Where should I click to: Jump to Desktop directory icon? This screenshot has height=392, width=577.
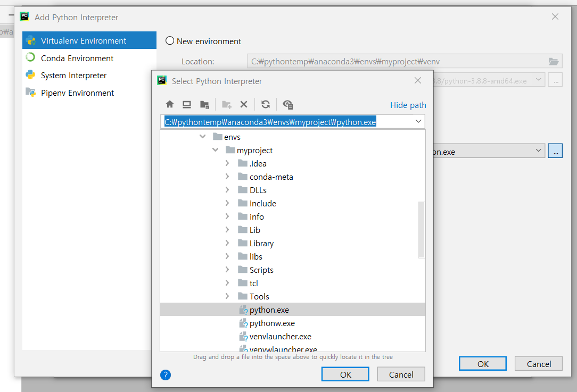pos(187,104)
